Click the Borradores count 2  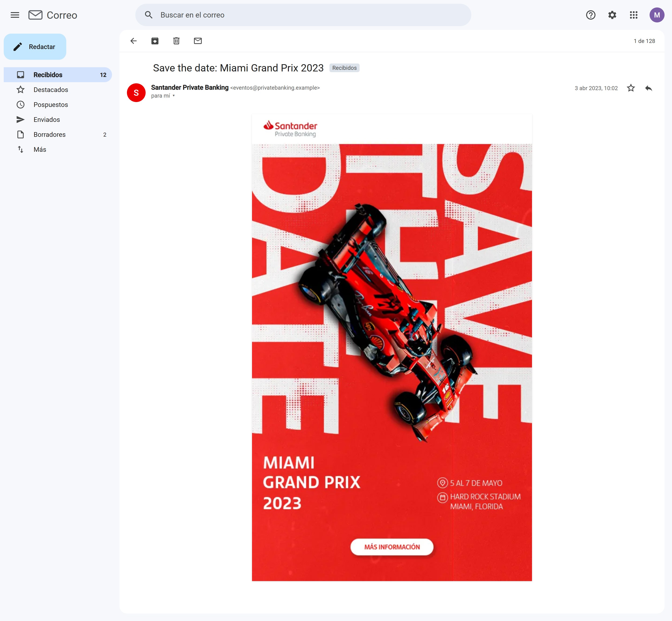(105, 135)
